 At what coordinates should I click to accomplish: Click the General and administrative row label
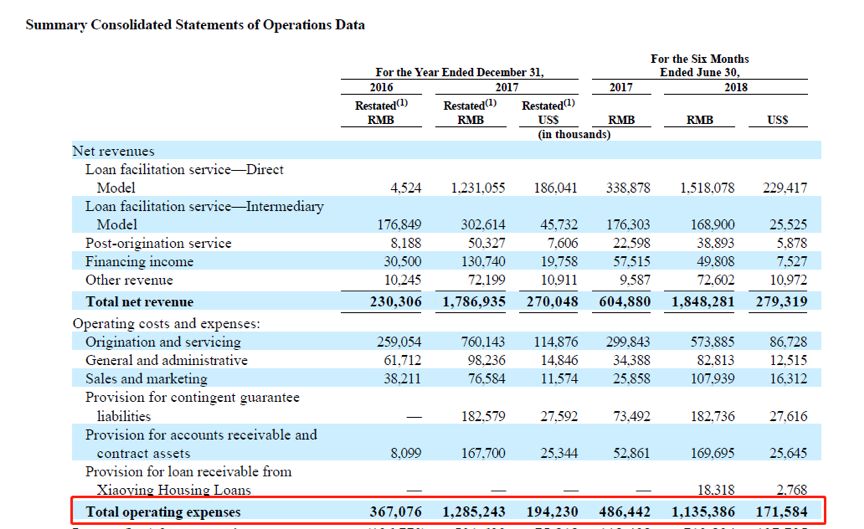click(x=166, y=360)
